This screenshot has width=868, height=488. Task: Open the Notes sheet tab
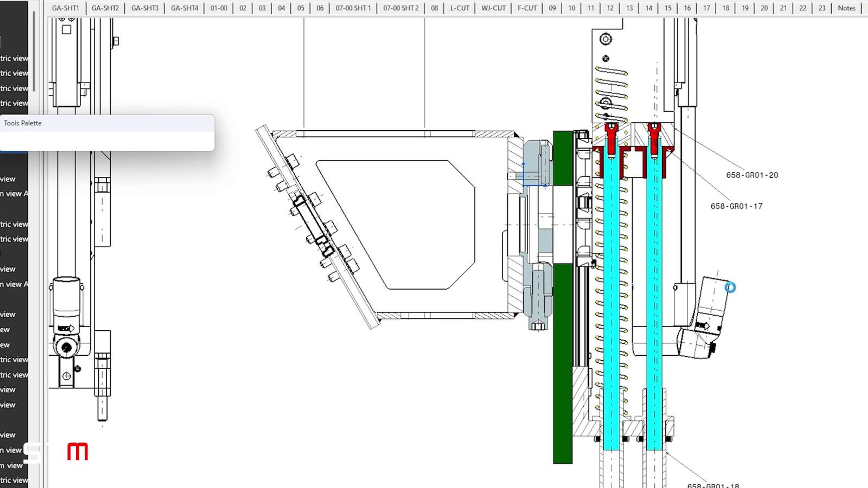point(847,8)
